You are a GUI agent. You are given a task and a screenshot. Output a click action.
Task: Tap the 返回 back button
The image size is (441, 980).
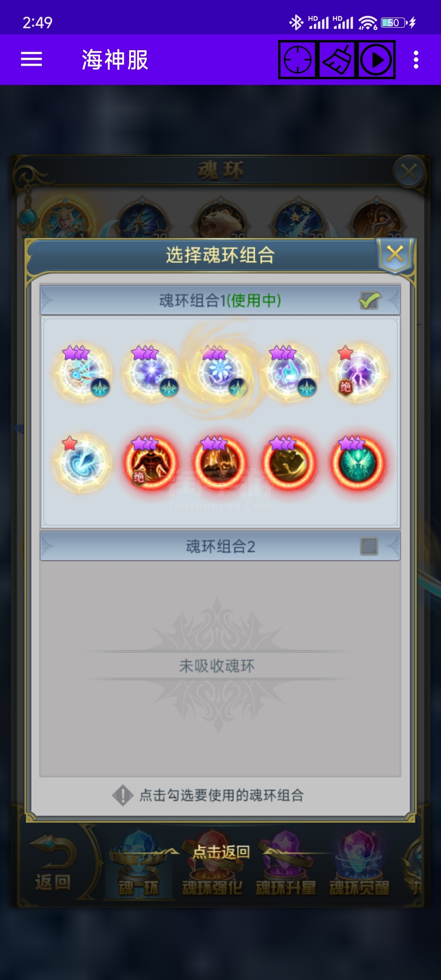tap(53, 864)
